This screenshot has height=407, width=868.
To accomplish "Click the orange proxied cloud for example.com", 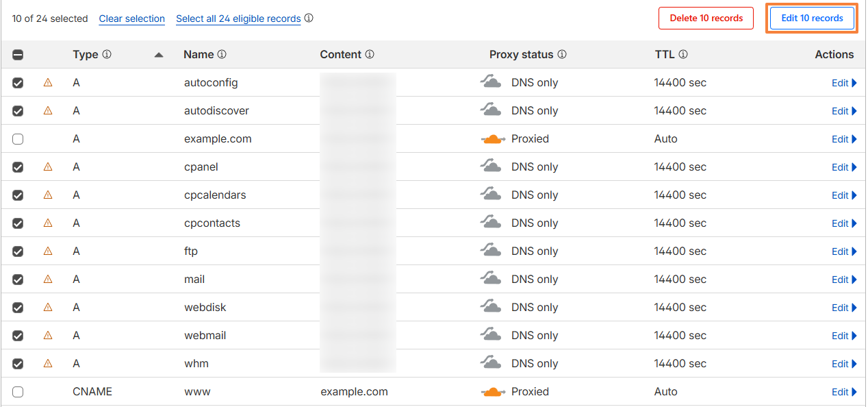I will click(x=492, y=139).
